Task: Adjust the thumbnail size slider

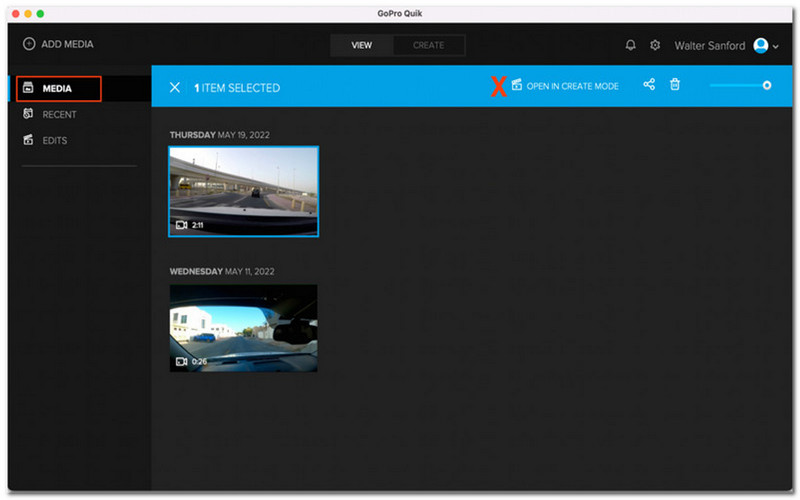Action: [x=766, y=86]
